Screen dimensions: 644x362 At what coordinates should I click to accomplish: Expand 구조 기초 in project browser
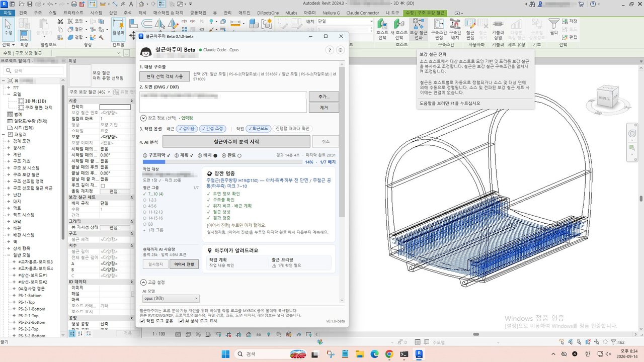pos(9,161)
